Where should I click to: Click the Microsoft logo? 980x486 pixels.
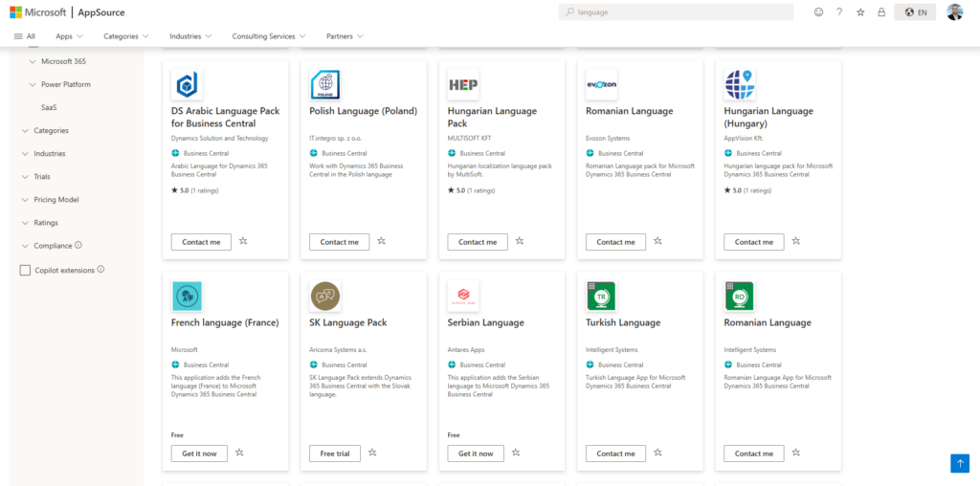tap(37, 11)
